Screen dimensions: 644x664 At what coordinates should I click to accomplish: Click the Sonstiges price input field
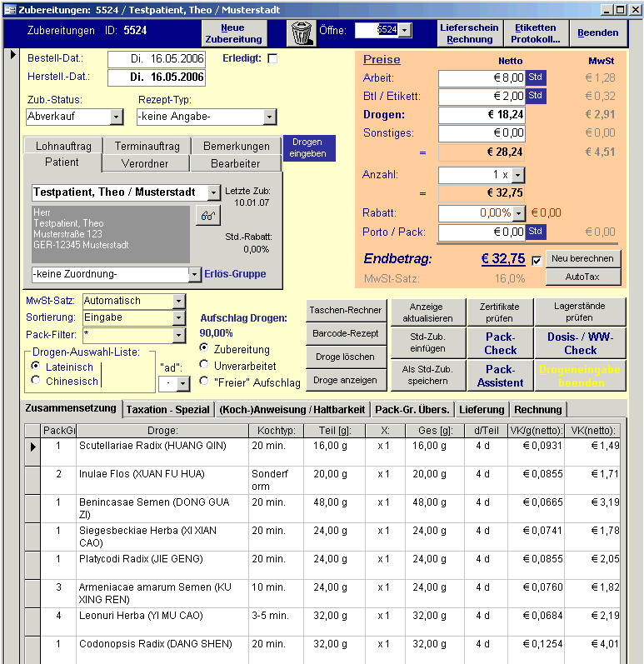[x=482, y=133]
